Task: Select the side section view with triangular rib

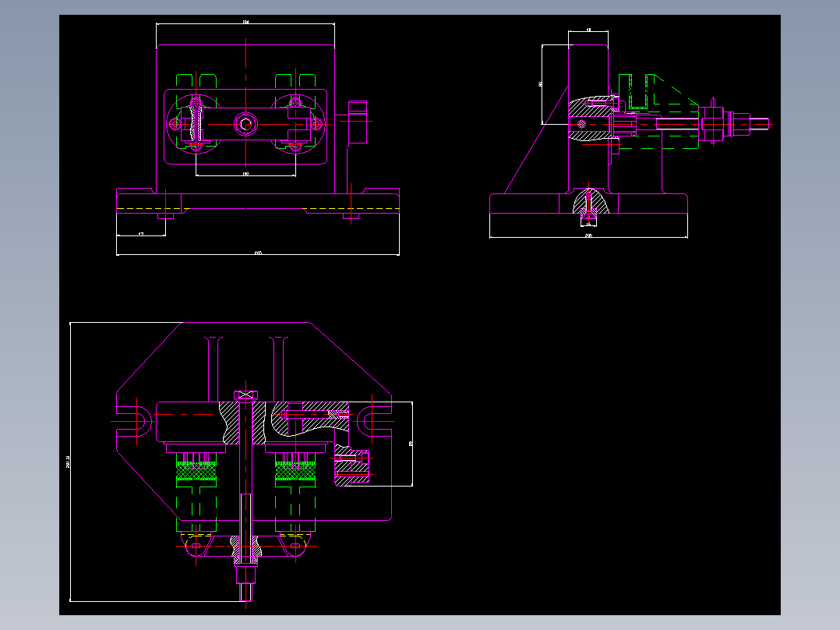Action: tap(630, 133)
